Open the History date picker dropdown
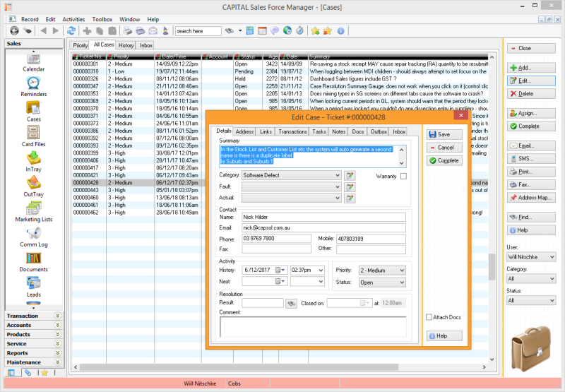 280,270
